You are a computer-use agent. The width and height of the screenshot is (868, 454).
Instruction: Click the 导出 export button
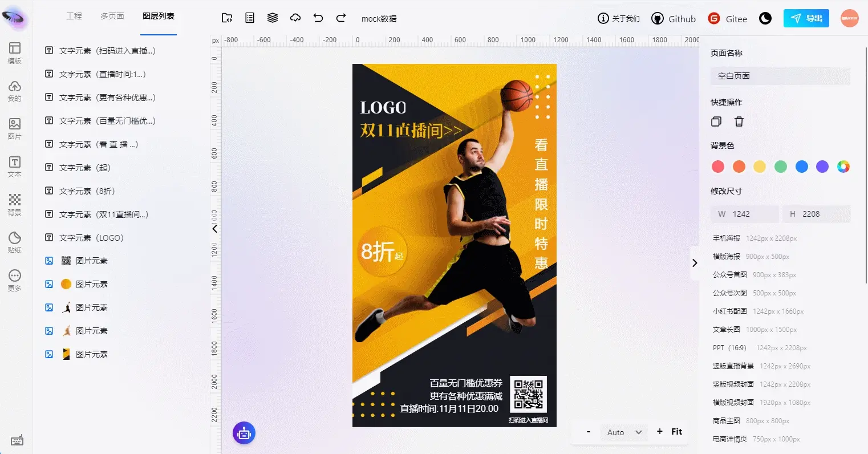click(806, 18)
